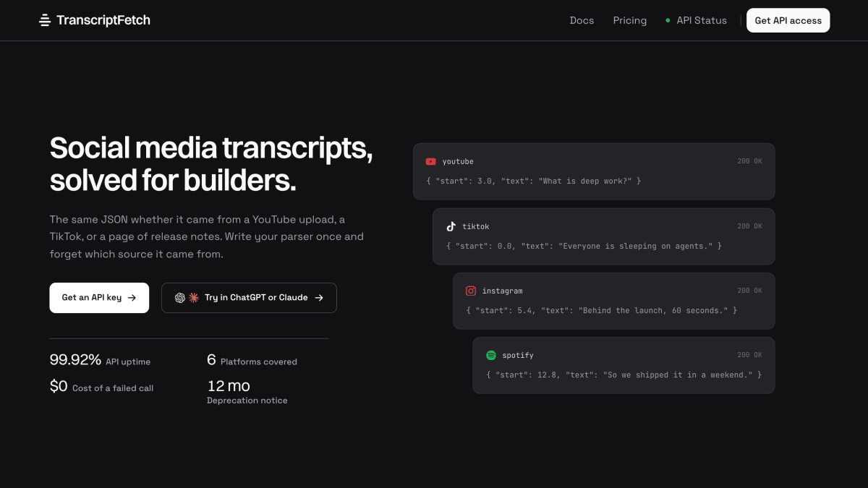This screenshot has height=488, width=868.
Task: Click the Social media transcripts headline
Action: click(x=211, y=164)
